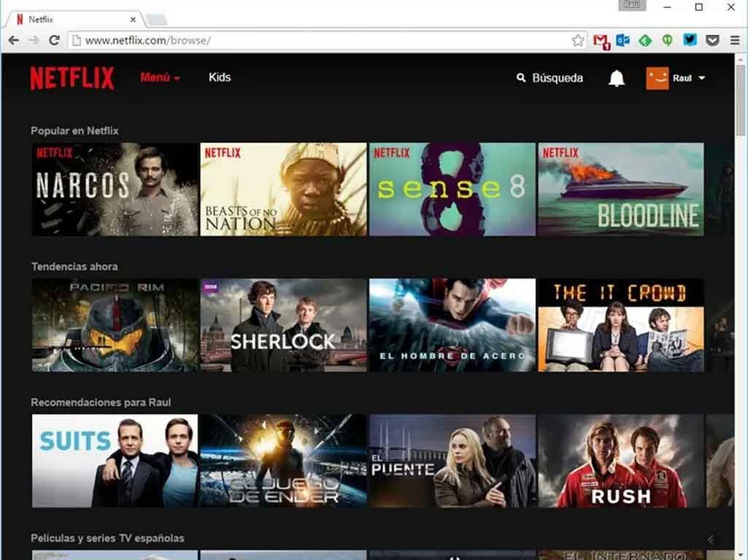The height and width of the screenshot is (560, 748).
Task: Click Raul's orange profile avatar
Action: coord(658,78)
